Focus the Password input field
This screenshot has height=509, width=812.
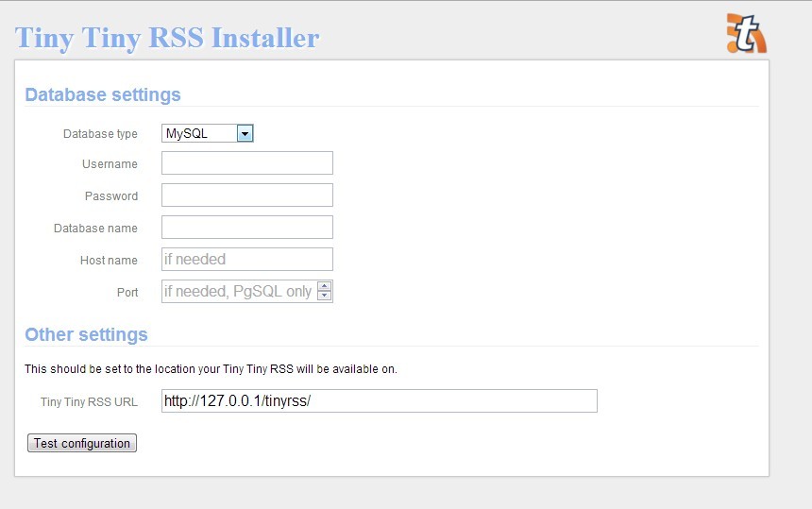click(x=247, y=195)
